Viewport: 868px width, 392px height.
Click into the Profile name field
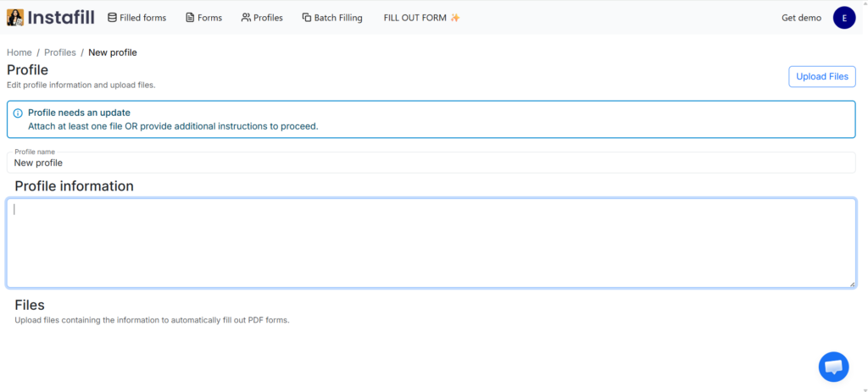[x=431, y=163]
